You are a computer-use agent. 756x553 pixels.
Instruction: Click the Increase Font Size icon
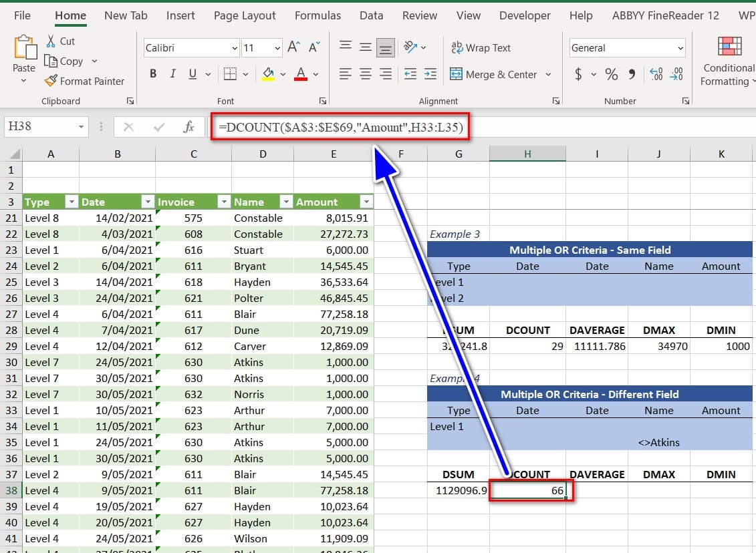click(x=293, y=47)
